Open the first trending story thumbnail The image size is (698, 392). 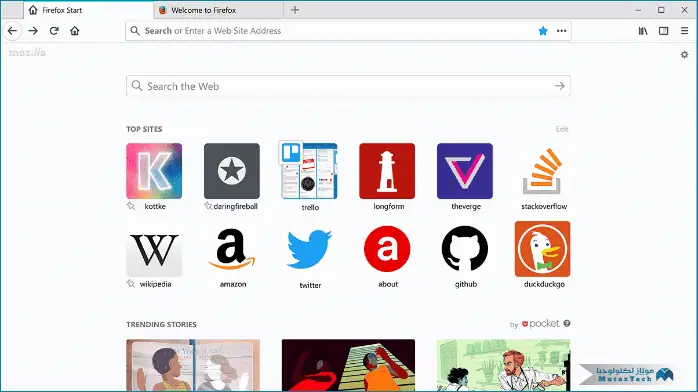(x=193, y=365)
